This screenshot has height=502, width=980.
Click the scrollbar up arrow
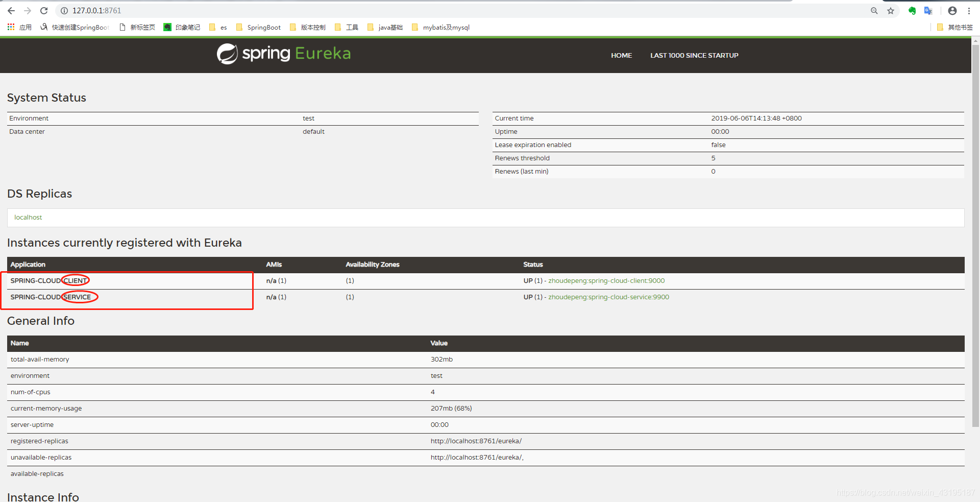click(975, 40)
